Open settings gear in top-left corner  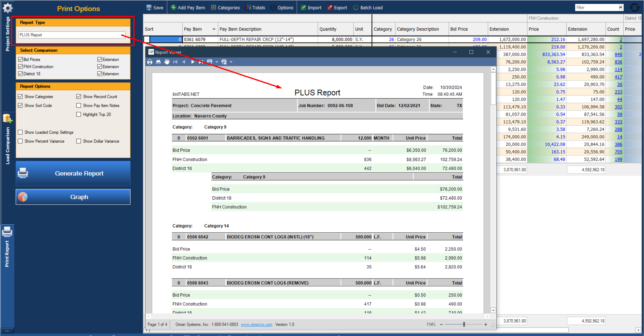(x=8, y=8)
